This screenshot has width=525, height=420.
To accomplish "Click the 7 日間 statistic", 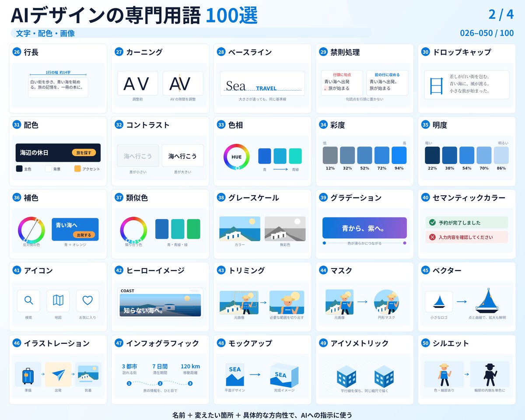I will click(160, 366).
